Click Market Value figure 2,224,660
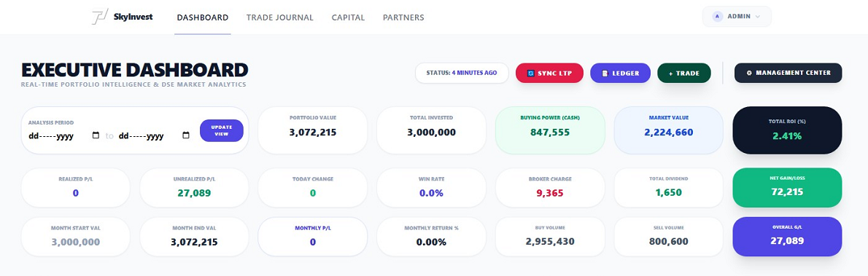The height and width of the screenshot is (276, 868). click(669, 133)
